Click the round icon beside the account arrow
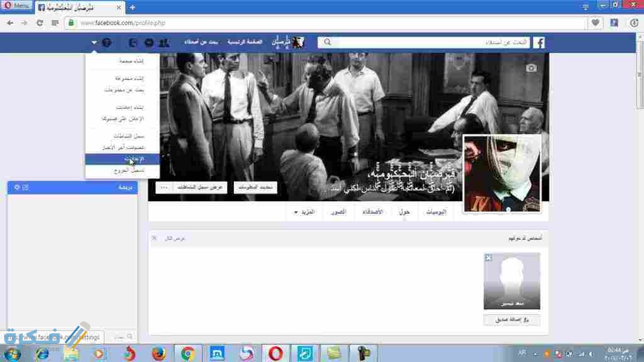 tap(106, 43)
